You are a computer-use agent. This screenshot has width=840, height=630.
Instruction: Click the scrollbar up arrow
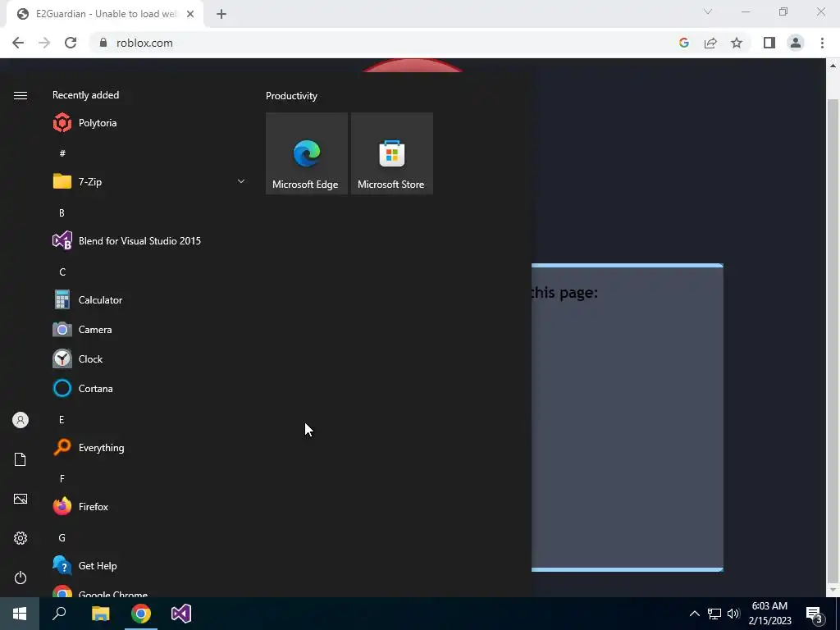point(833,66)
